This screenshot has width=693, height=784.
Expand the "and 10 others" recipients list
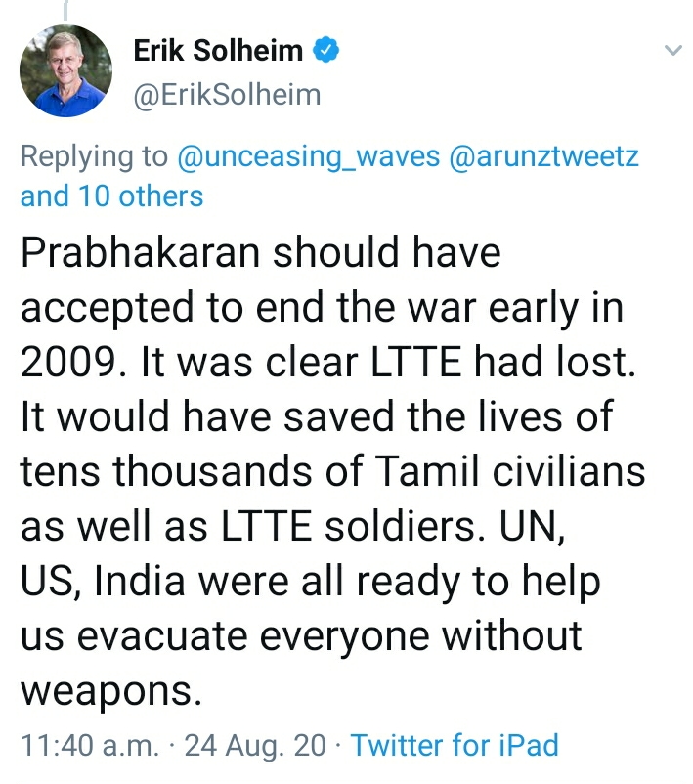(111, 196)
